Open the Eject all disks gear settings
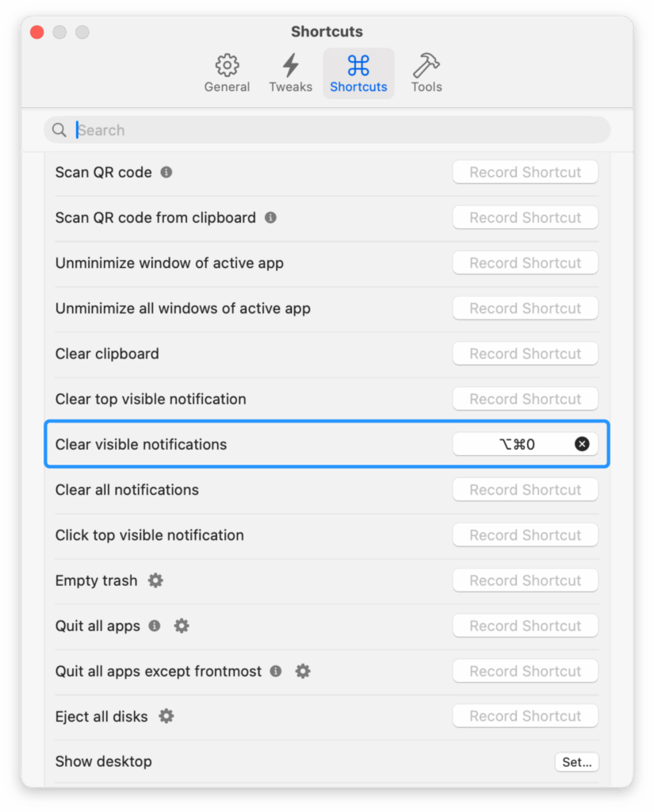 [x=166, y=716]
